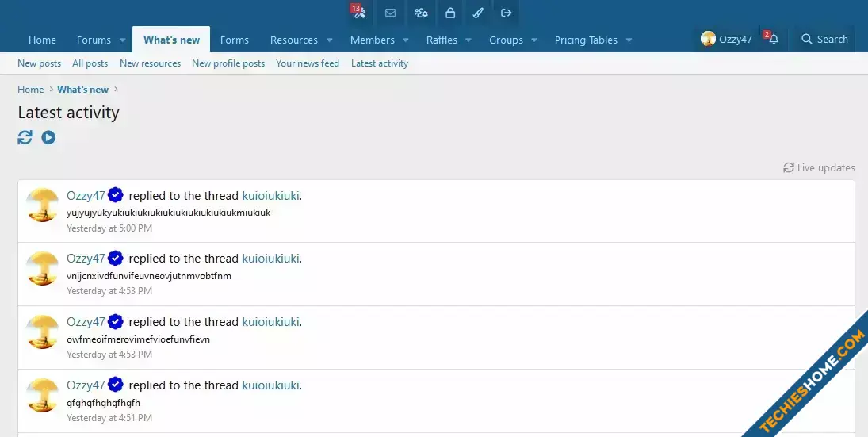The width and height of the screenshot is (868, 437).
Task: Open the New profile posts link
Action: pos(228,63)
